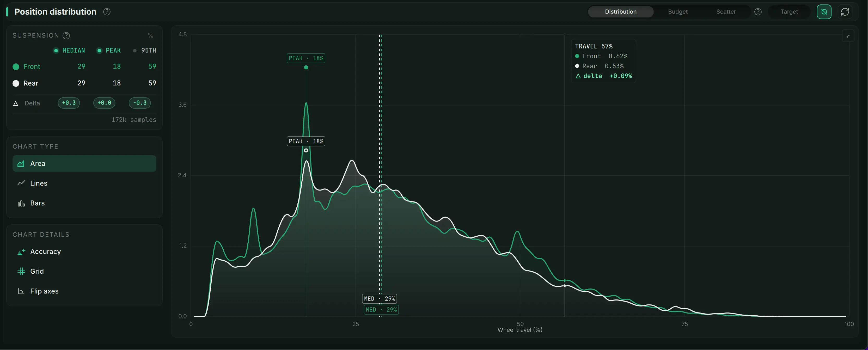This screenshot has width=868, height=350.
Task: Toggle the Front series green swatch
Action: click(16, 67)
